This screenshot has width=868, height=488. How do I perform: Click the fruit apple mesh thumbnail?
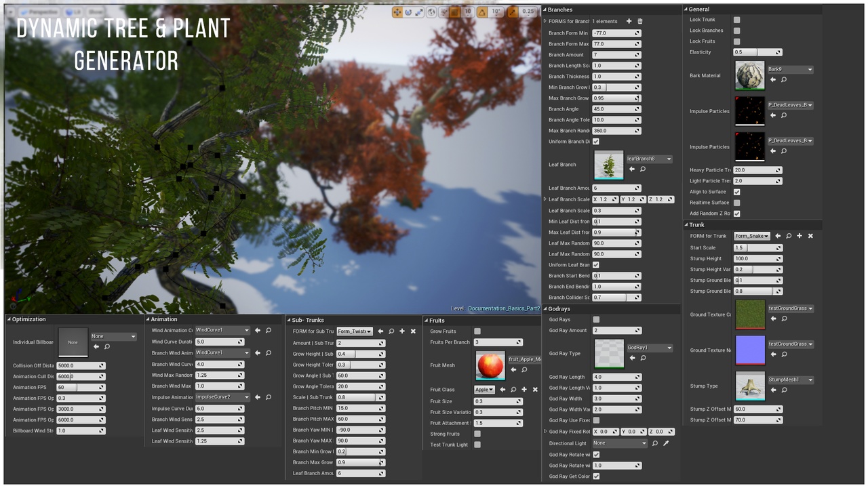(x=490, y=365)
